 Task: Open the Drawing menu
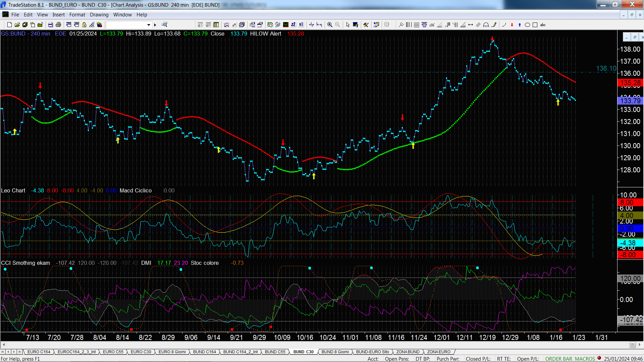pyautogui.click(x=99, y=15)
